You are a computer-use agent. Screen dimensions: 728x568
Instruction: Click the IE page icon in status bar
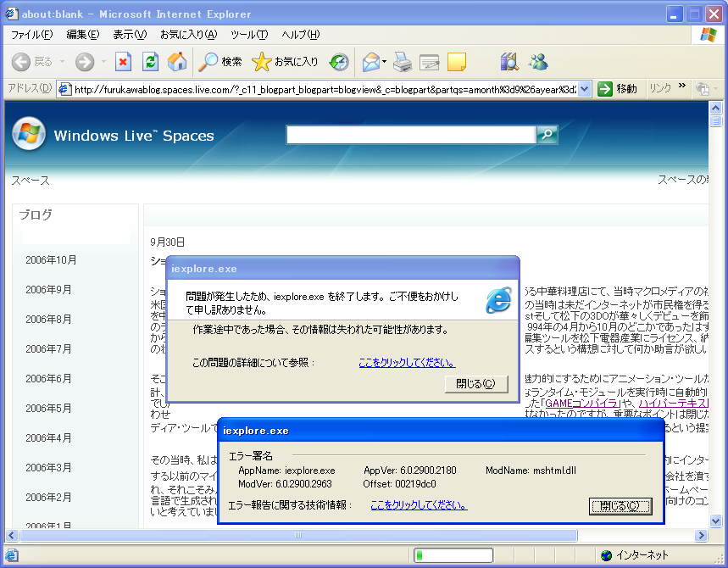11,555
